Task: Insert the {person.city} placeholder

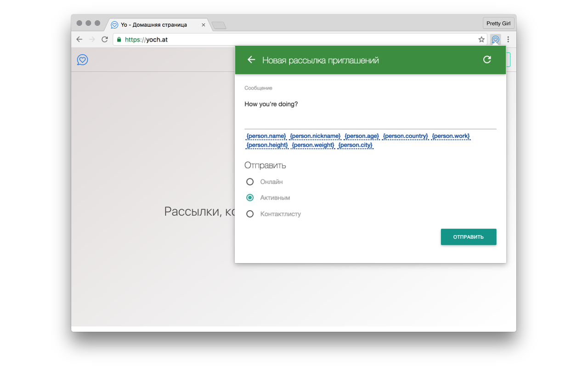Action: pyautogui.click(x=355, y=145)
